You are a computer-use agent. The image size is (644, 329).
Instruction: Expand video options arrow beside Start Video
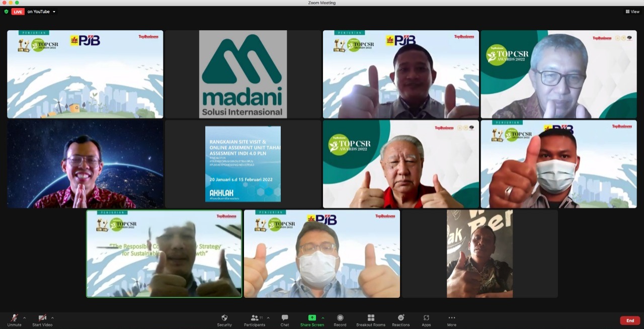(x=52, y=318)
